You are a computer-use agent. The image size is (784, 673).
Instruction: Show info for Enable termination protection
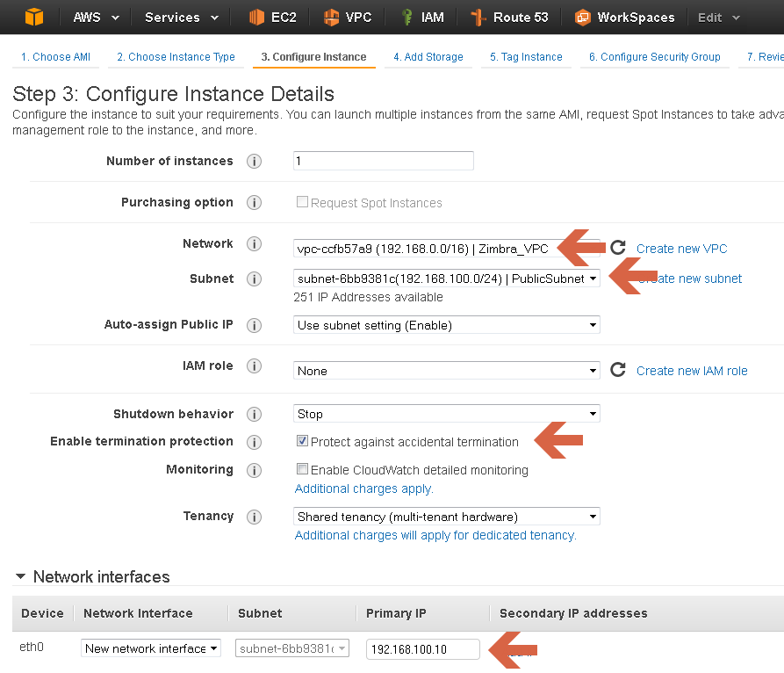254,442
